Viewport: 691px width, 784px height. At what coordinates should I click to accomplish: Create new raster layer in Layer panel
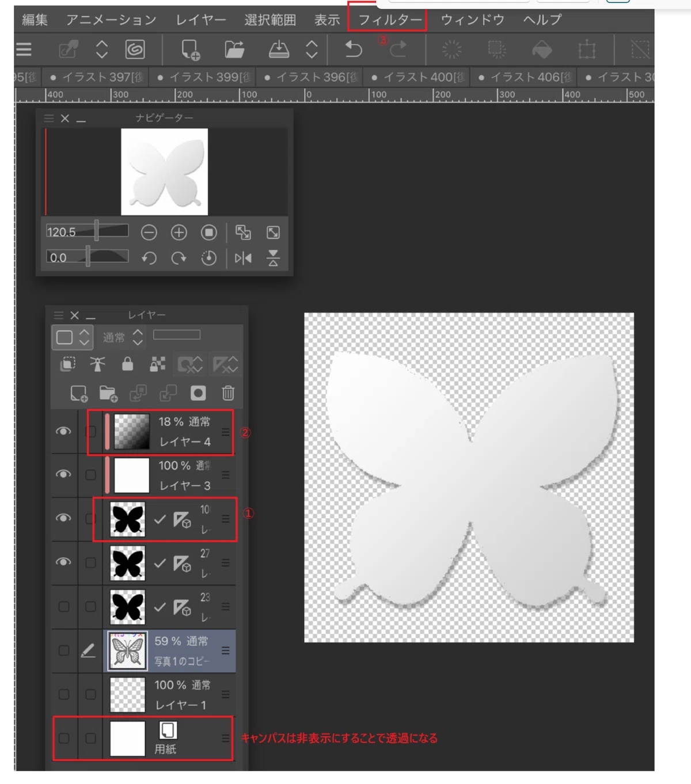pyautogui.click(x=79, y=394)
